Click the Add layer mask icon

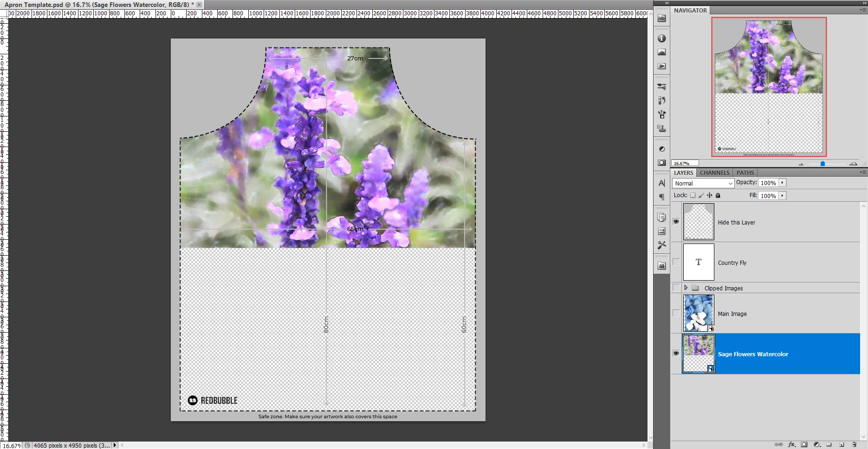pos(804,444)
